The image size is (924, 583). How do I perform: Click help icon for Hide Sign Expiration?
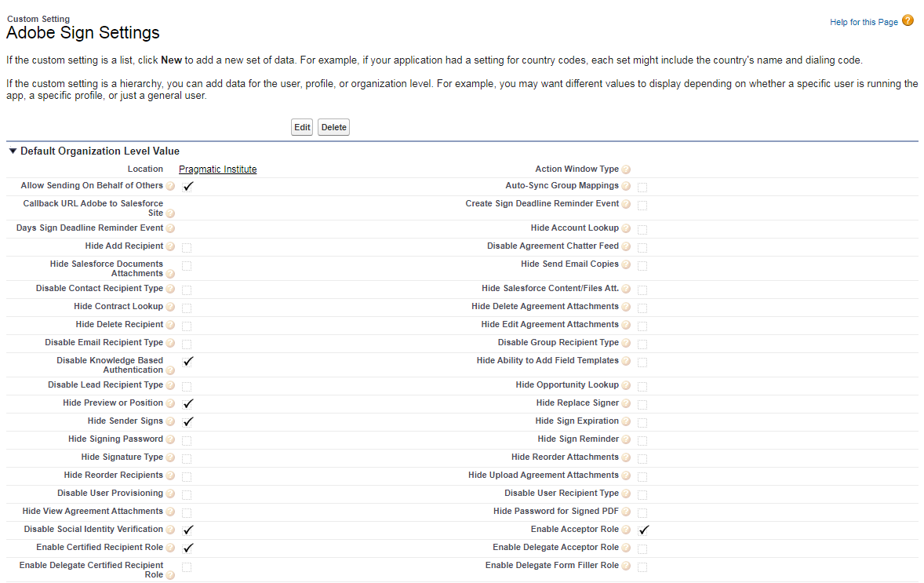coord(626,421)
